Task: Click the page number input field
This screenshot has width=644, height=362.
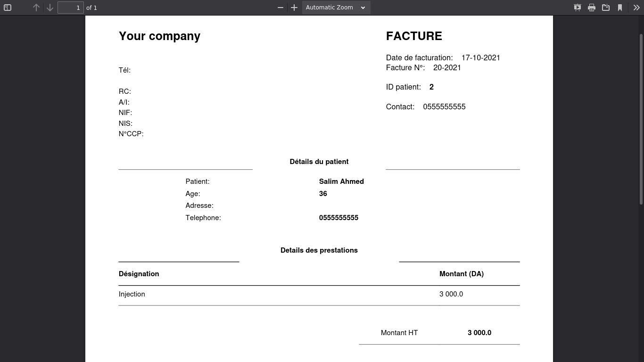Action: (71, 8)
